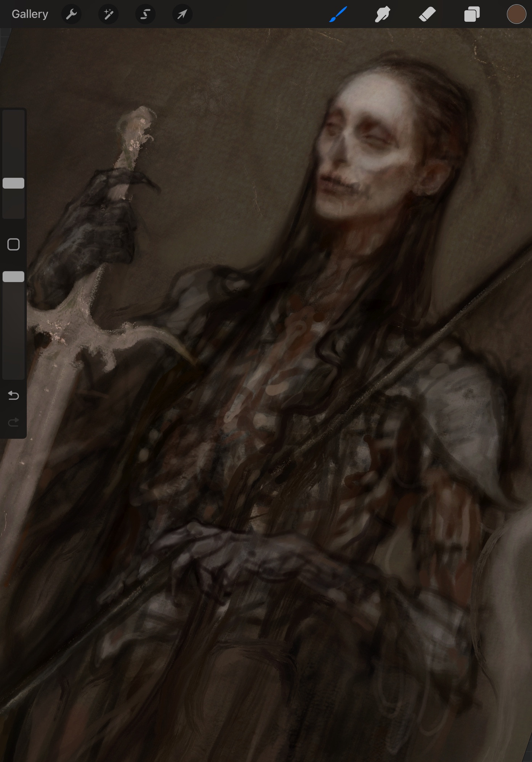The width and height of the screenshot is (532, 762).
Task: Open the Adjustments magic wand menu
Action: (x=108, y=14)
